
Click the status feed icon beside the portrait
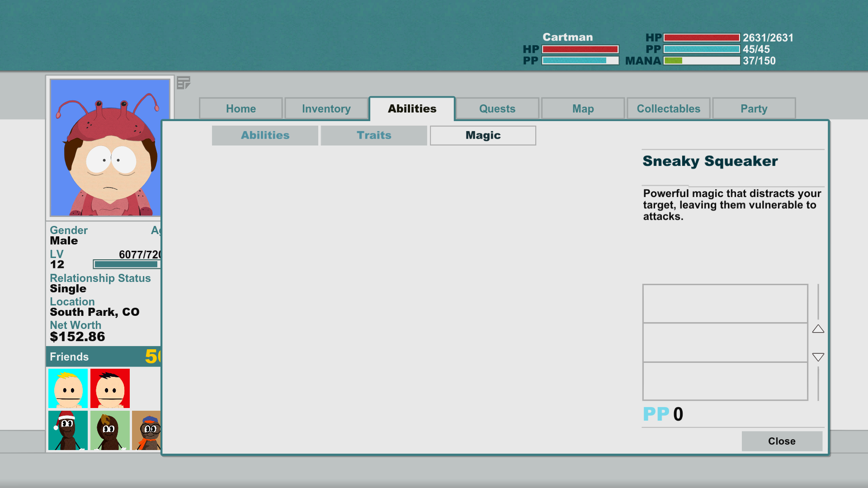point(183,83)
